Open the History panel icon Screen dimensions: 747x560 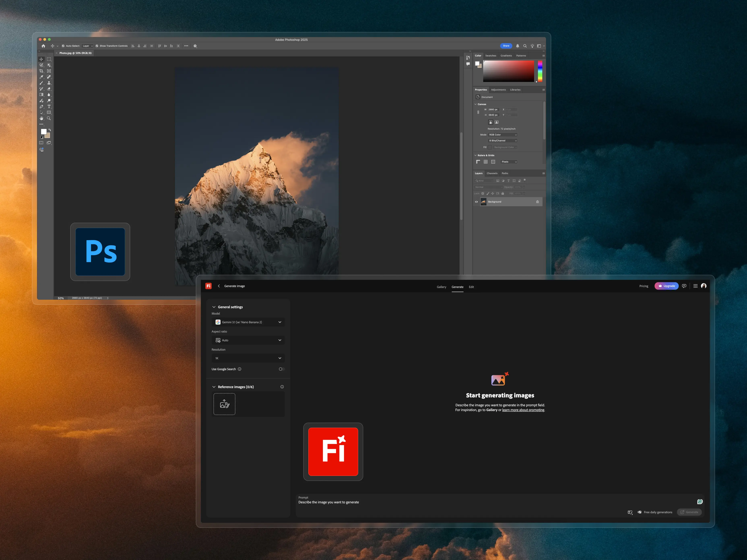[x=468, y=58]
